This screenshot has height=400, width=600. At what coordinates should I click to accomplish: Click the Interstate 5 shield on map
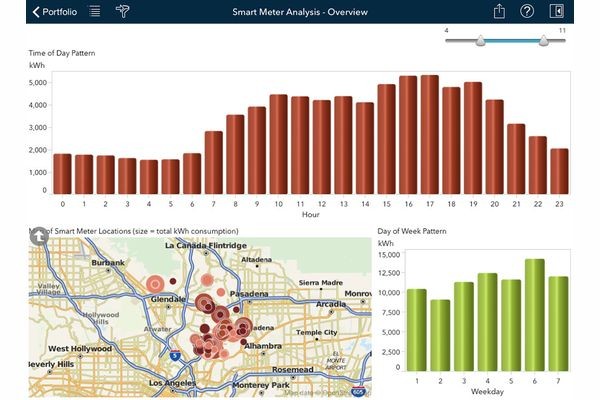[175, 354]
